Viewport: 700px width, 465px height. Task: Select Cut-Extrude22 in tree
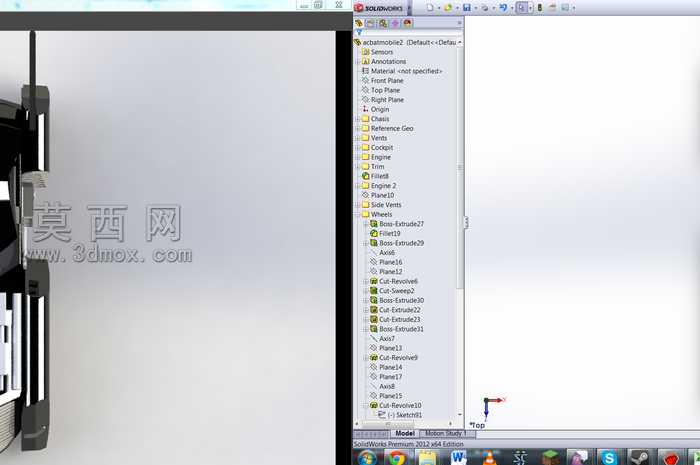395,310
